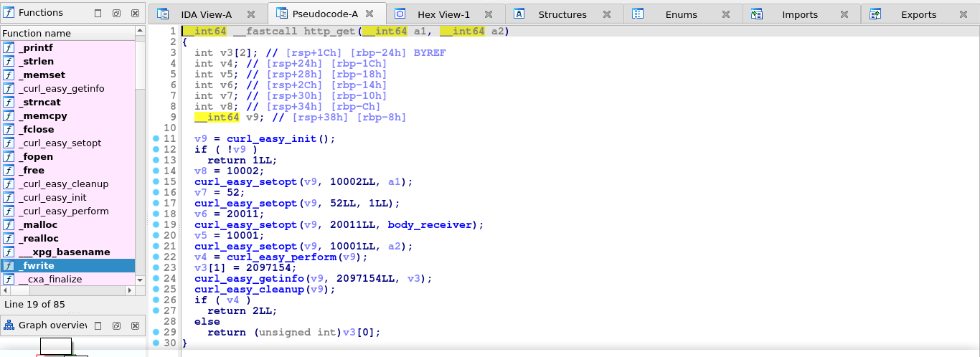This screenshot has width=980, height=357.
Task: Click the function icon beside _malloc
Action: click(x=9, y=225)
